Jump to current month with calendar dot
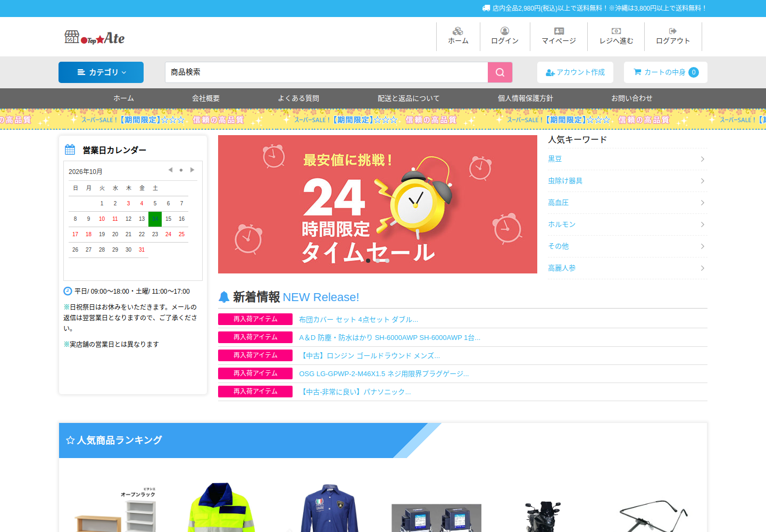This screenshot has height=532, width=766. click(181, 170)
